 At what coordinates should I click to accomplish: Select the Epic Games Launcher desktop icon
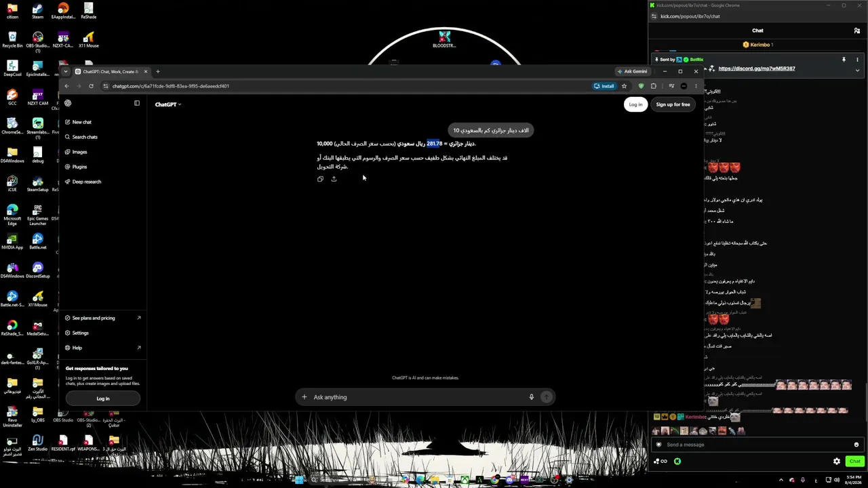38,213
